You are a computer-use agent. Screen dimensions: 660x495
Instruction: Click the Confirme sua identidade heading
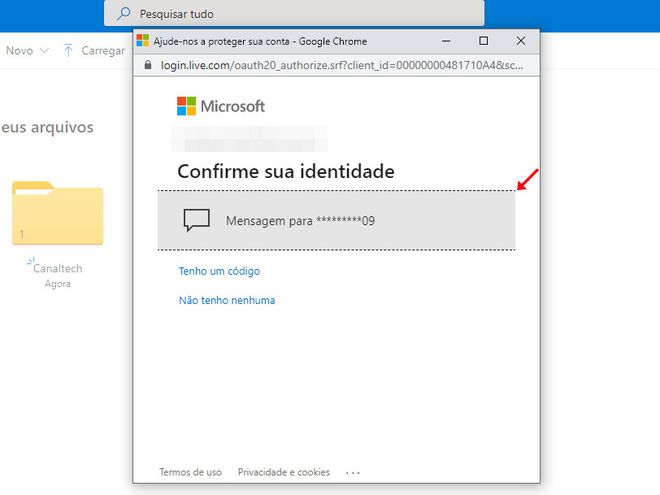click(286, 171)
